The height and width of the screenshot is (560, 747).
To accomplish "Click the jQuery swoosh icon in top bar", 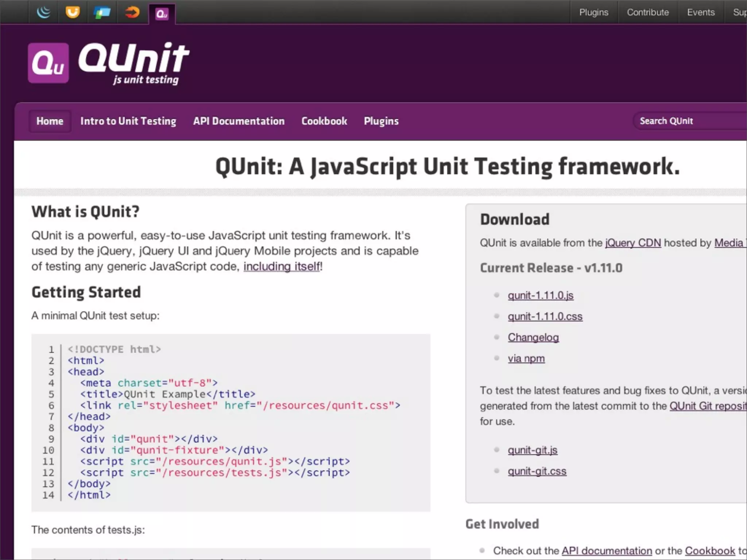I will pyautogui.click(x=43, y=12).
